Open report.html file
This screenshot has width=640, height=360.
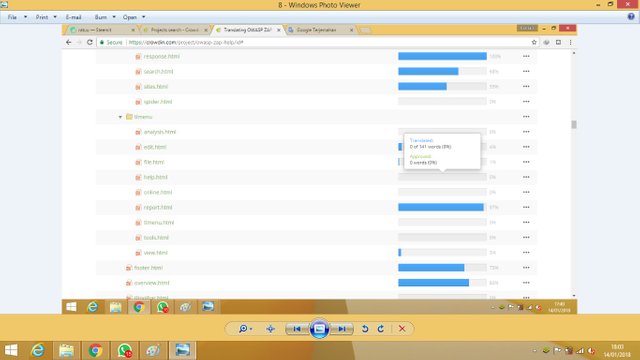[158, 207]
